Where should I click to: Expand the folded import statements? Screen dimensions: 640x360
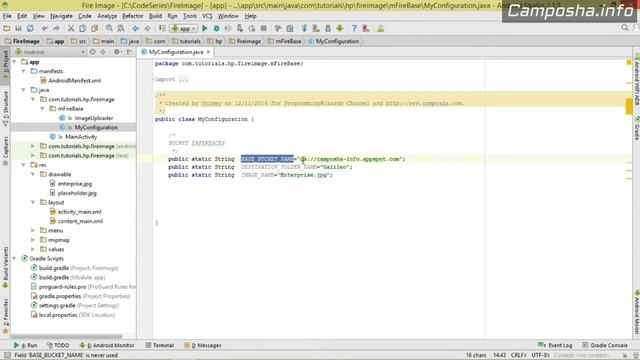(x=183, y=80)
